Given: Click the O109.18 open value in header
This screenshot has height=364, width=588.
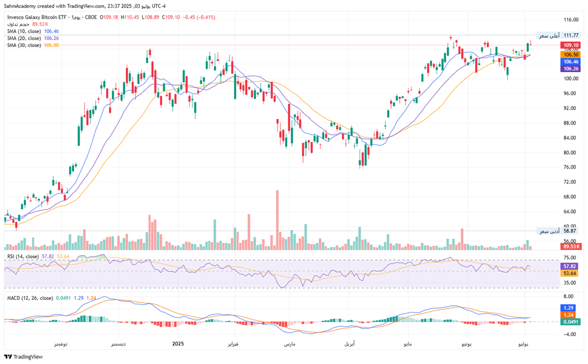Looking at the screenshot, I should [x=109, y=17].
